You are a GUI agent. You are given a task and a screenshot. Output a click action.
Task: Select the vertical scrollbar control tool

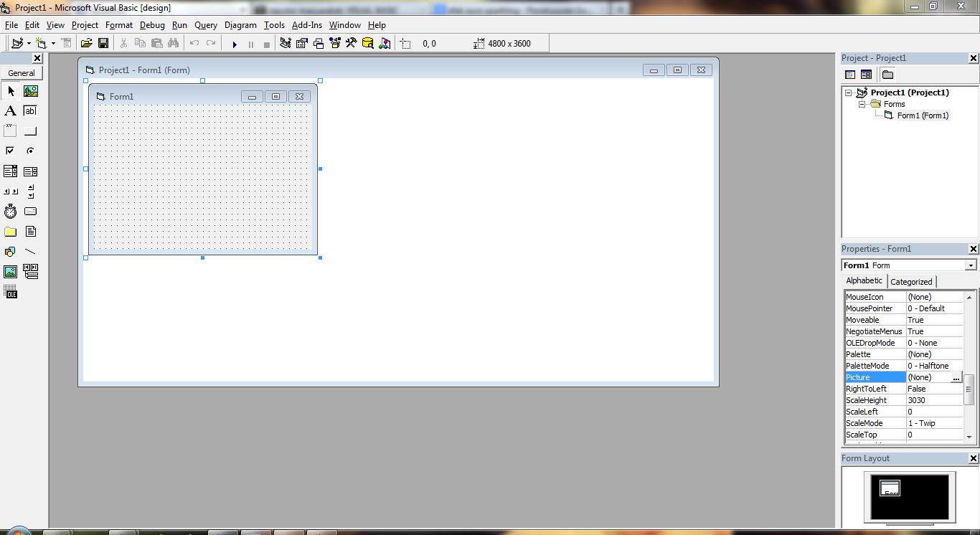point(31,191)
